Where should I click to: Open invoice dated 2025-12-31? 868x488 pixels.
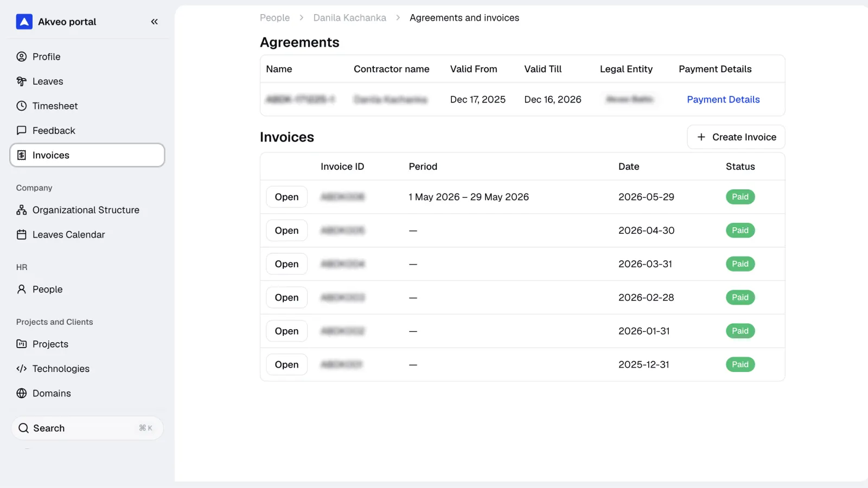pos(287,364)
